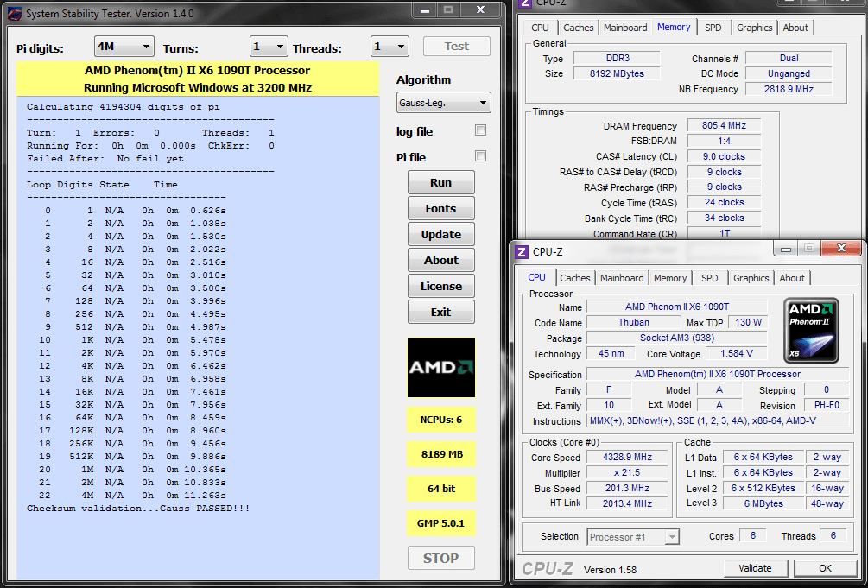
Task: Switch to About tab in front CPU-Z
Action: click(792, 278)
